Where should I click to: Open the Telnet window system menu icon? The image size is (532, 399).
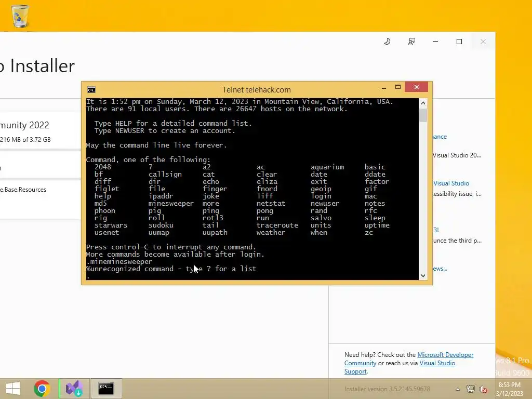point(91,89)
